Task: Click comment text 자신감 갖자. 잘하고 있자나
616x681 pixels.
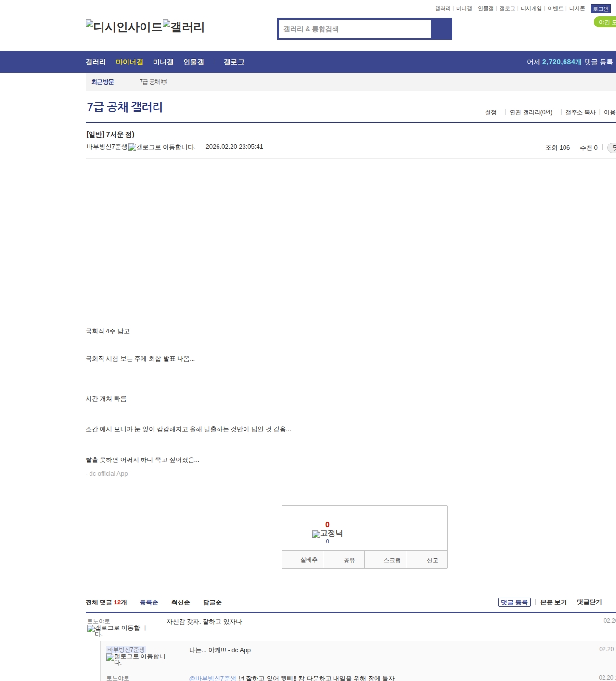Action: [204, 622]
